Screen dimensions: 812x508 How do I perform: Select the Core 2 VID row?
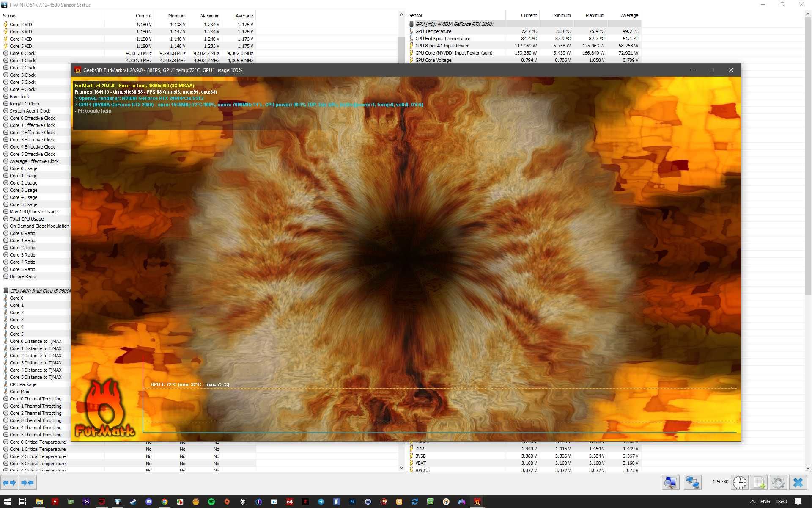point(128,25)
